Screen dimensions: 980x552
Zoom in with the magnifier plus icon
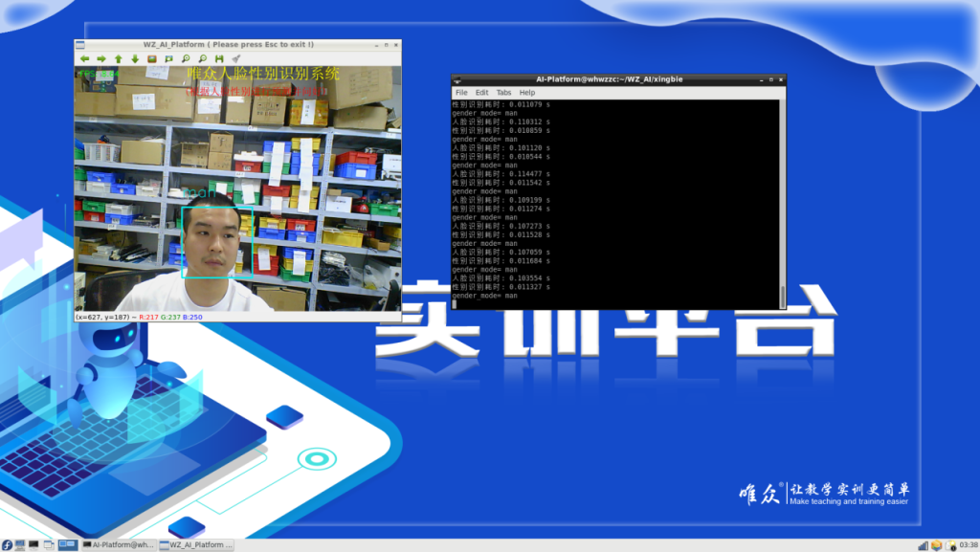(x=186, y=58)
